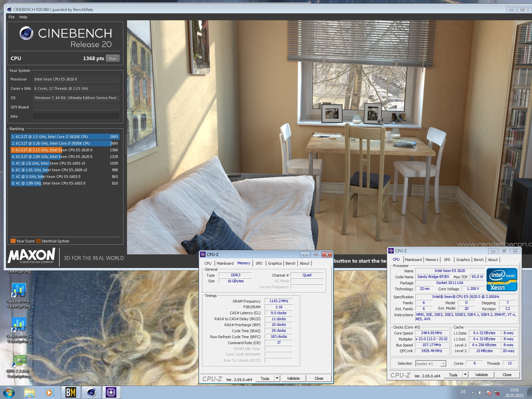Open the File menu in Cinebench
Image resolution: width=532 pixels, height=399 pixels.
[x=12, y=17]
